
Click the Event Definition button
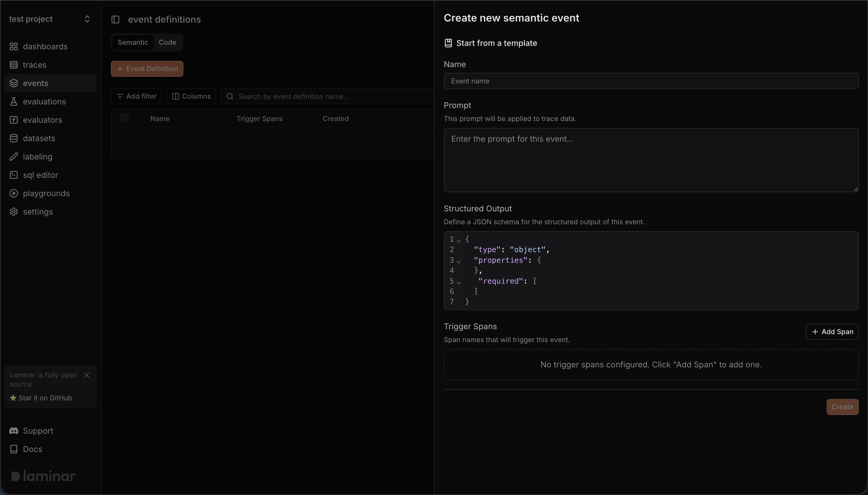(147, 69)
